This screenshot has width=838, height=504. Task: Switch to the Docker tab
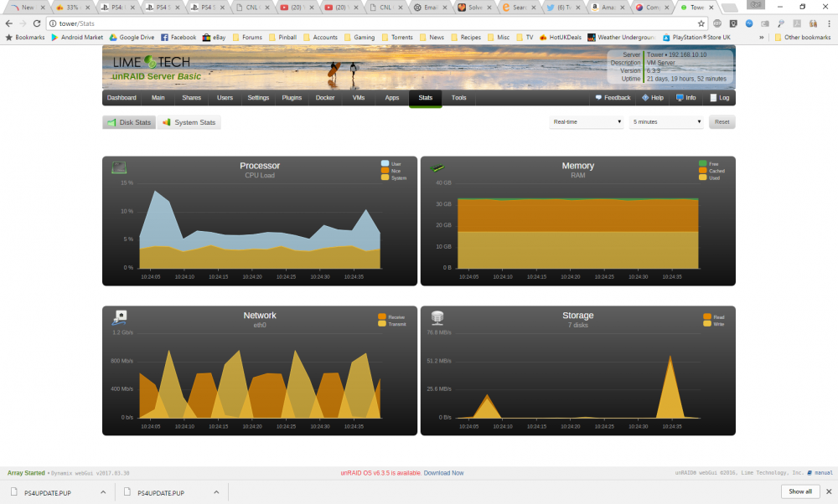point(325,98)
